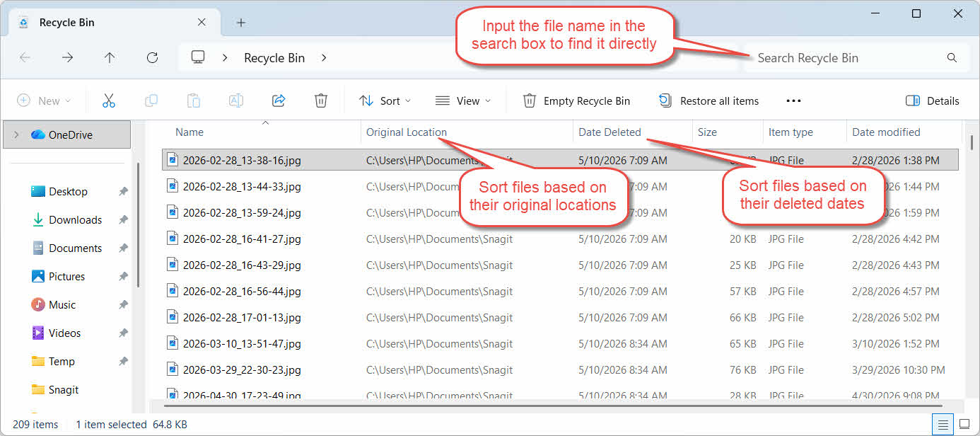980x436 pixels.
Task: Expand the OneDrive tree node
Action: 16,134
